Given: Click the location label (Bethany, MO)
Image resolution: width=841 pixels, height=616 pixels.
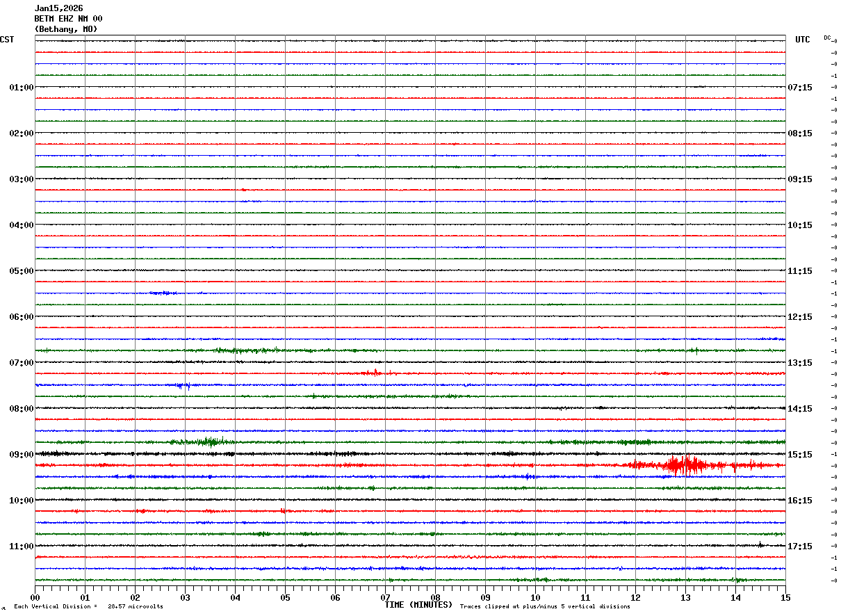Looking at the screenshot, I should [66, 29].
